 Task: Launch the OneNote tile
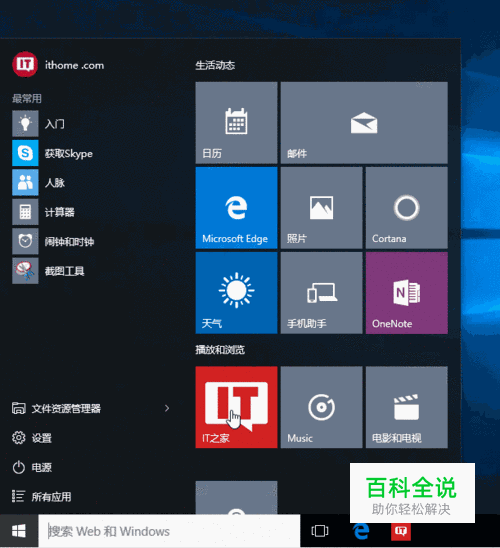[x=407, y=293]
